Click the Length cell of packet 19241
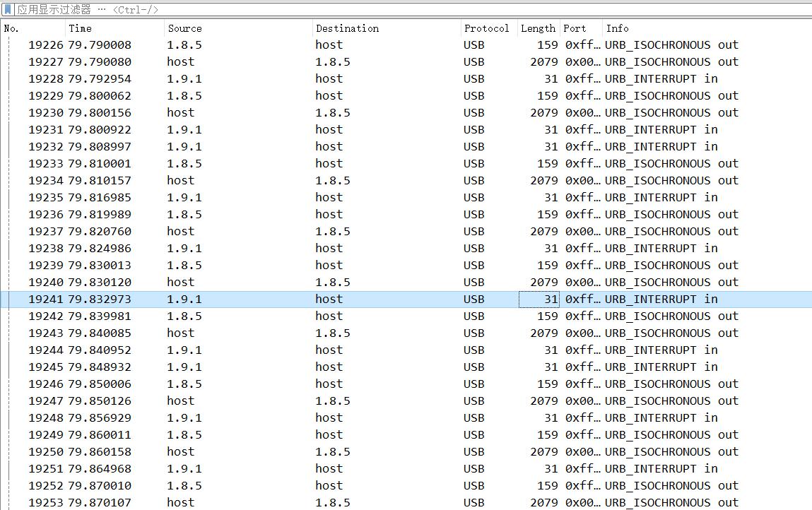Viewport: 812px width, 510px height. click(539, 300)
